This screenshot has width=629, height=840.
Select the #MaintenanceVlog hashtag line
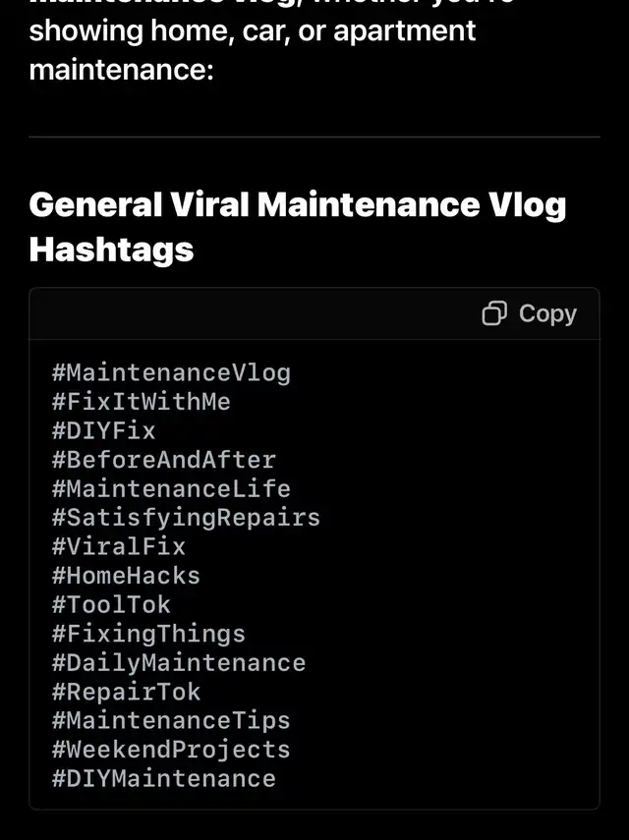click(171, 372)
